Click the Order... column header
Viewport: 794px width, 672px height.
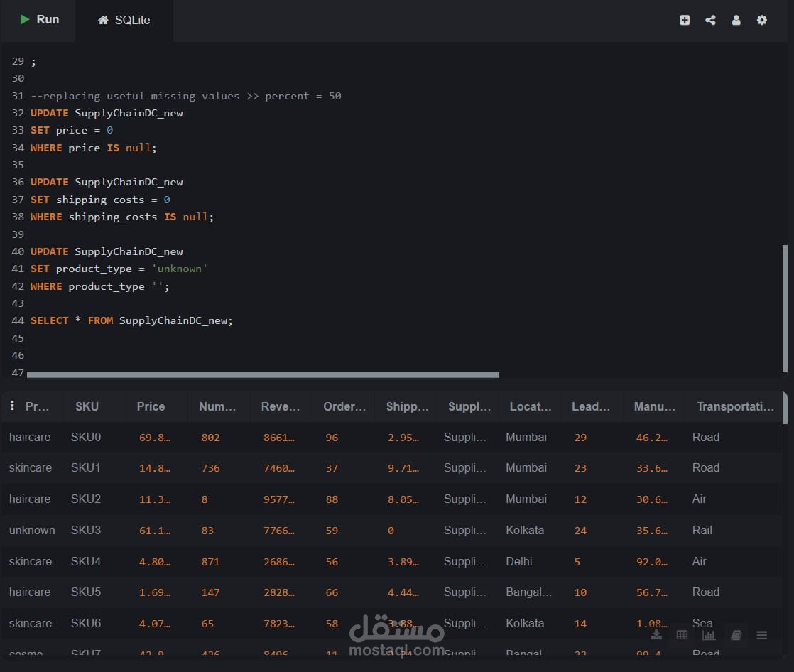344,406
